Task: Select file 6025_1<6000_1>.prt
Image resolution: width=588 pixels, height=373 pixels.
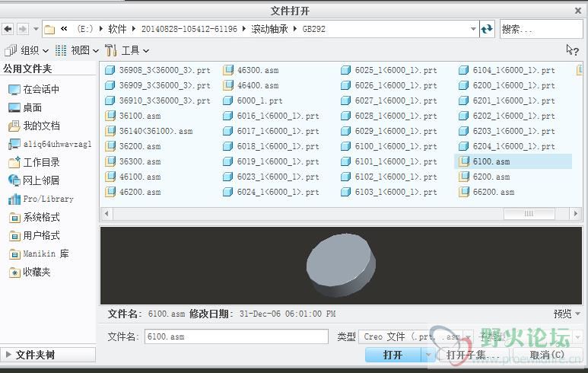Action: pos(389,70)
